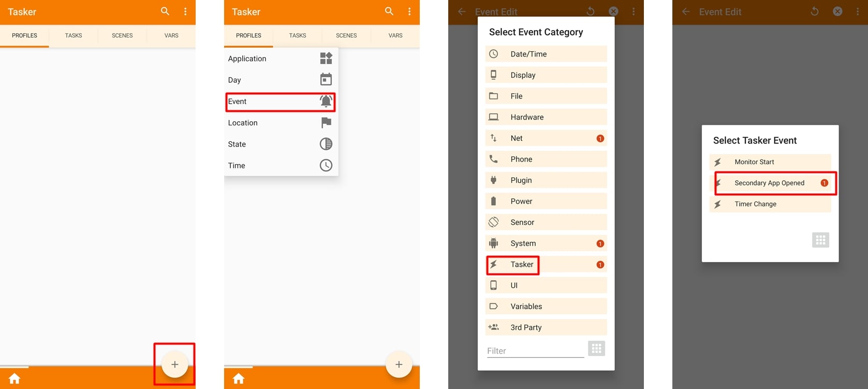Image resolution: width=868 pixels, height=389 pixels.
Task: Choose the Plugin event category
Action: pyautogui.click(x=546, y=180)
